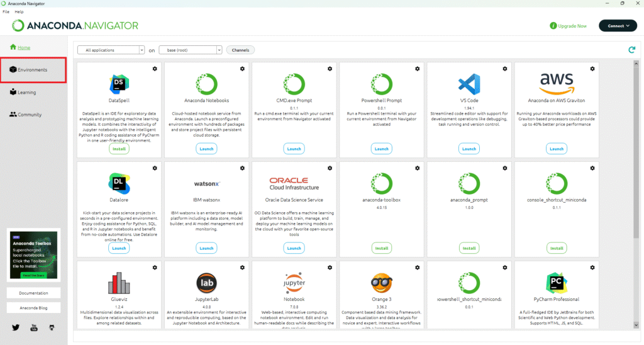Go to the Home tab
Screen dimensions: 644x345
(x=20, y=47)
